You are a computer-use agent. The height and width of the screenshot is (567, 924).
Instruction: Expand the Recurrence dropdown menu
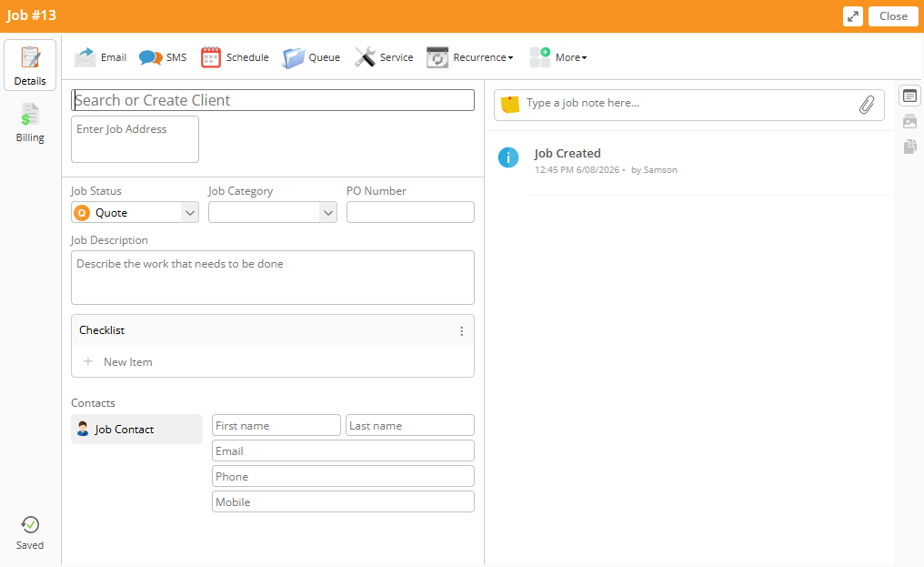click(x=469, y=57)
